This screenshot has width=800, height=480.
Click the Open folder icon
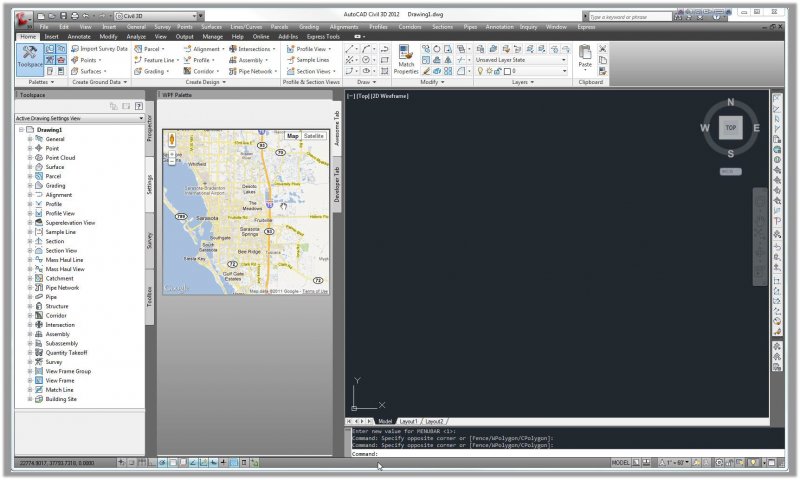point(52,16)
